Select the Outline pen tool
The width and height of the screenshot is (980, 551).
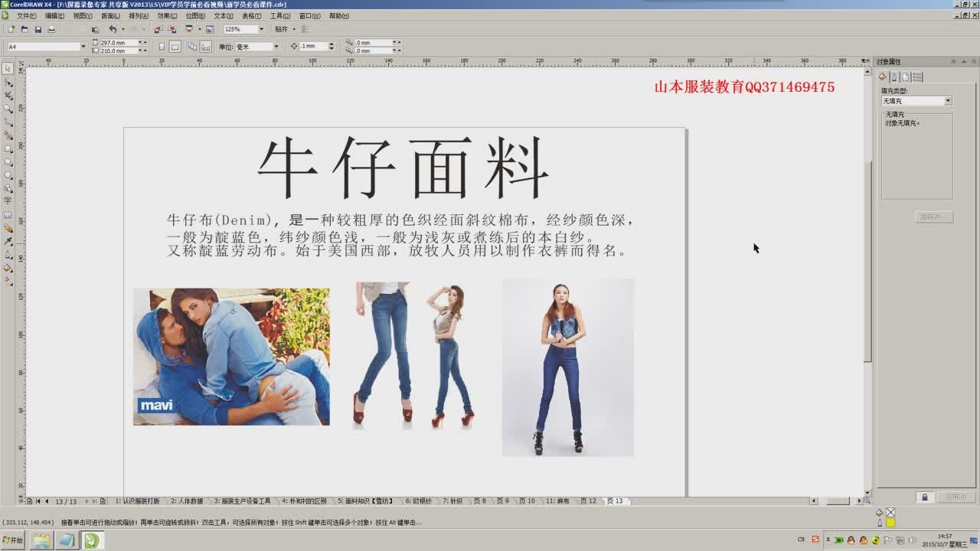(x=8, y=255)
